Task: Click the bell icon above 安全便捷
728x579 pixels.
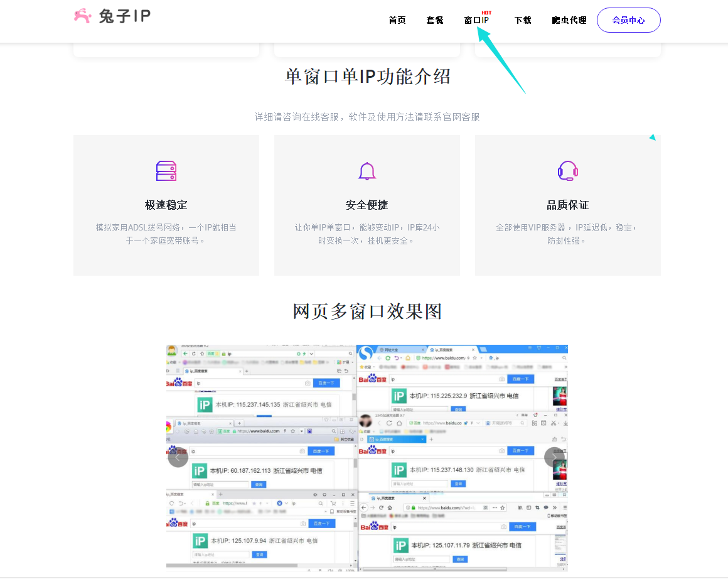Action: coord(367,171)
